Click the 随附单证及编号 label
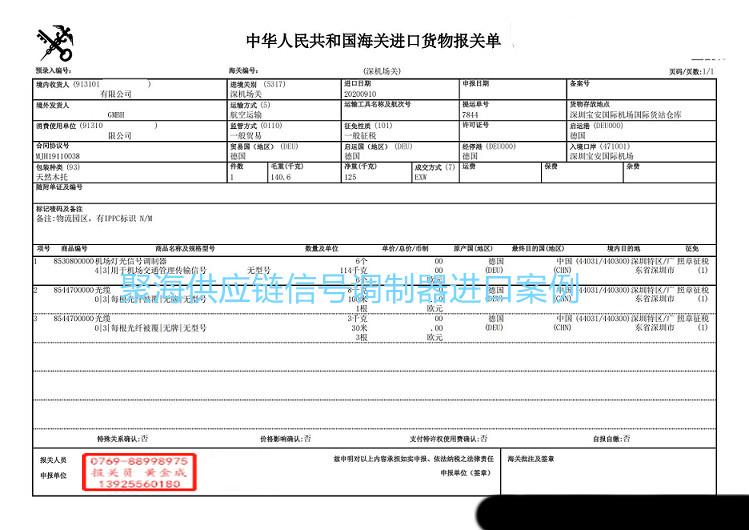Image resolution: width=749 pixels, height=530 pixels. (x=59, y=187)
